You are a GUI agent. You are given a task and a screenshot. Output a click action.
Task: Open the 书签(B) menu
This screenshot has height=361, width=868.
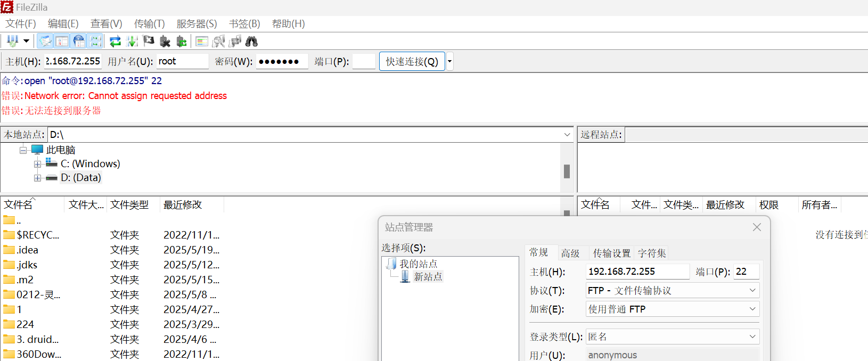point(244,23)
